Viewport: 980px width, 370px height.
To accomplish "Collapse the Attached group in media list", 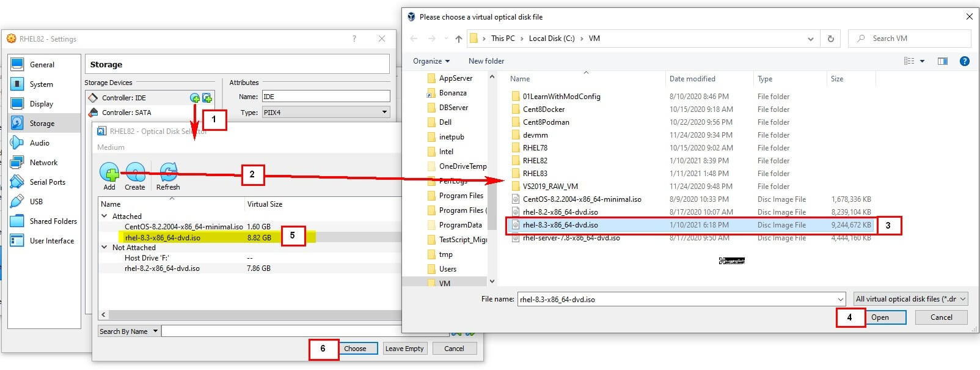I will coord(104,216).
